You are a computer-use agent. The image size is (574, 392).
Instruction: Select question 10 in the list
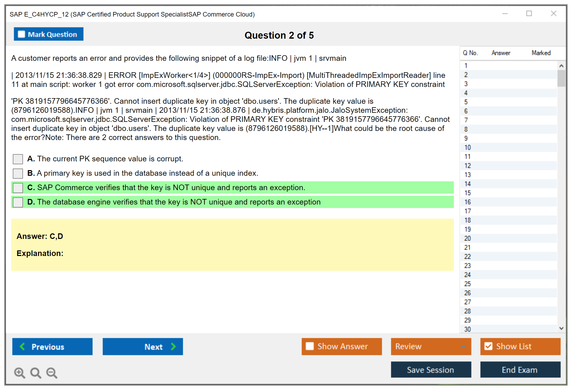point(467,147)
